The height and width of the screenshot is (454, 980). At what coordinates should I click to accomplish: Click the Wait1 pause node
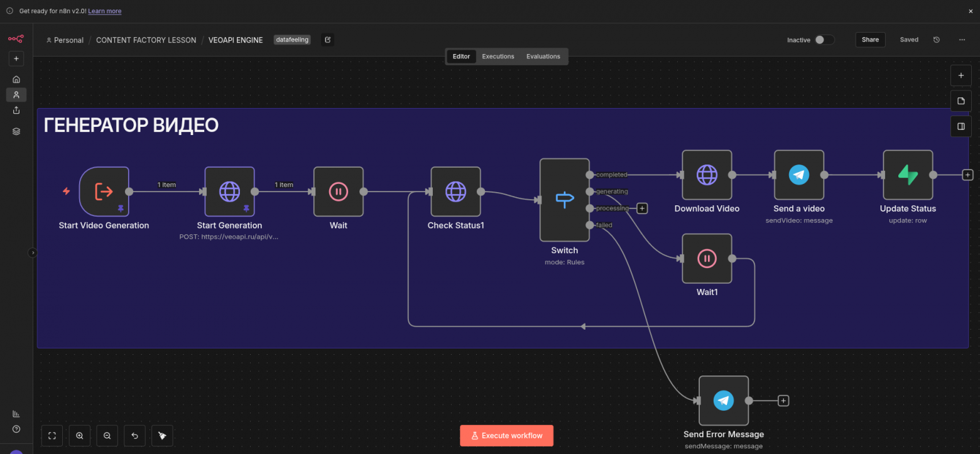point(707,258)
